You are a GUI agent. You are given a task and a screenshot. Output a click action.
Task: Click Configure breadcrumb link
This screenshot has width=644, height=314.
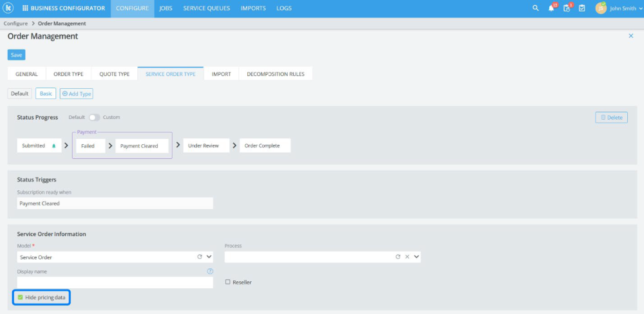15,23
